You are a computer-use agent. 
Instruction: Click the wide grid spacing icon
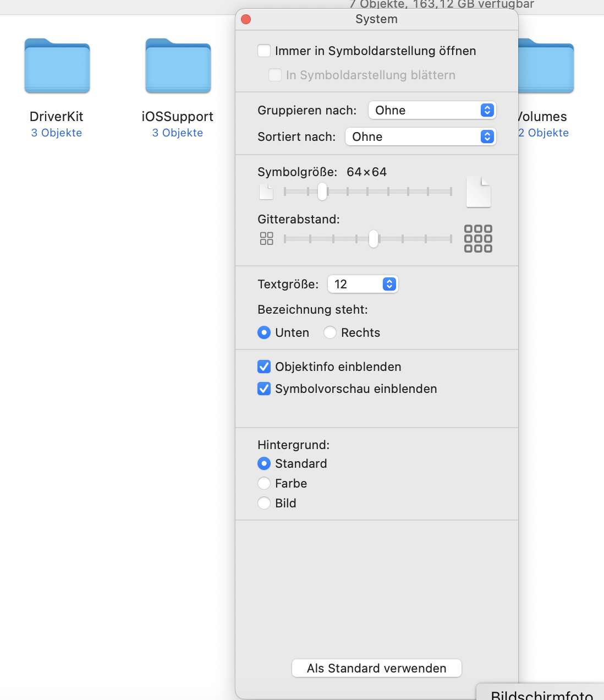(x=478, y=238)
